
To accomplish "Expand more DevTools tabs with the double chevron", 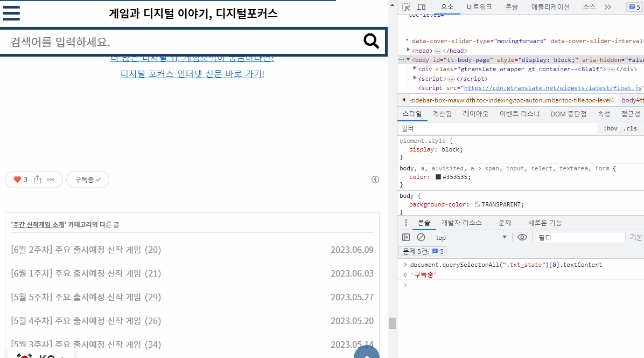I will tap(608, 7).
